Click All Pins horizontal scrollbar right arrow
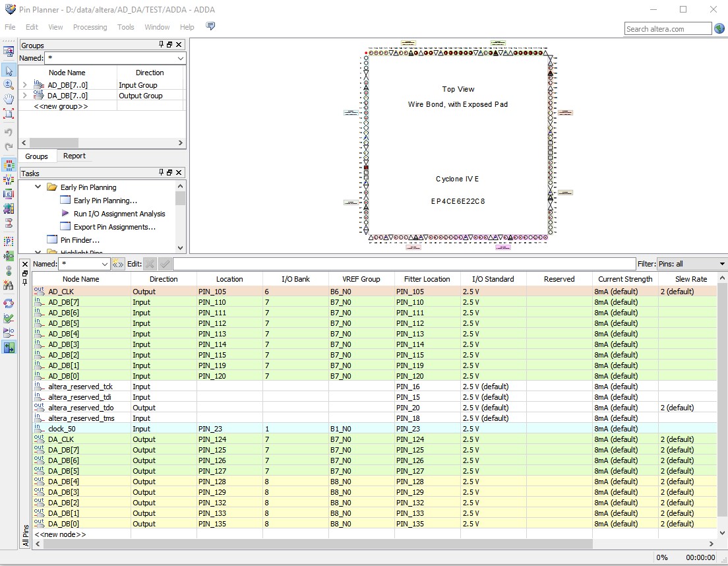 pos(711,544)
